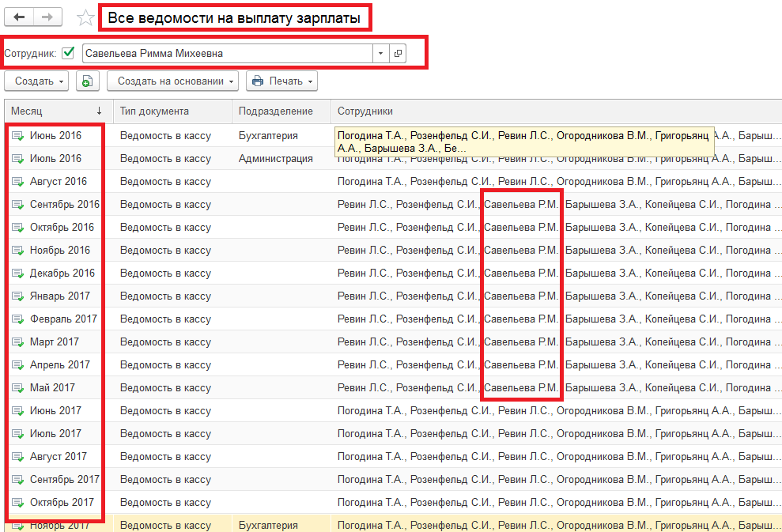Click document icon of Октябрь 2016 row

point(18,228)
